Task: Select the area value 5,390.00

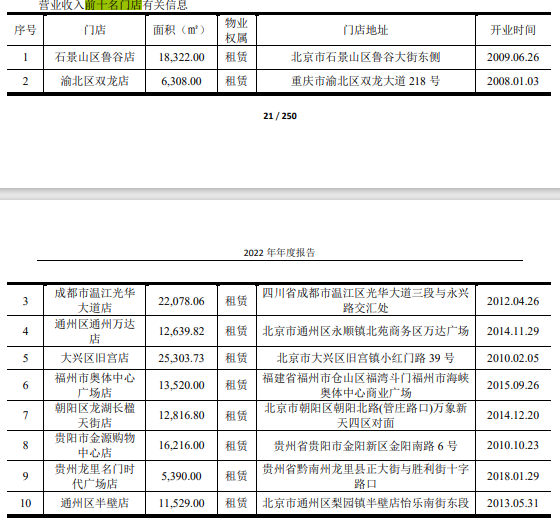Action: tap(181, 476)
